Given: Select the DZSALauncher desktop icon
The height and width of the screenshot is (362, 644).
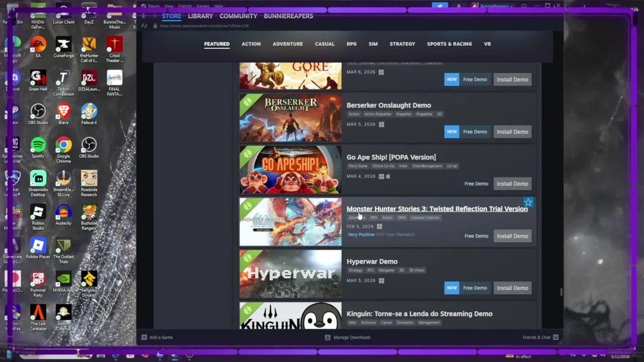Looking at the screenshot, I should coord(89,81).
